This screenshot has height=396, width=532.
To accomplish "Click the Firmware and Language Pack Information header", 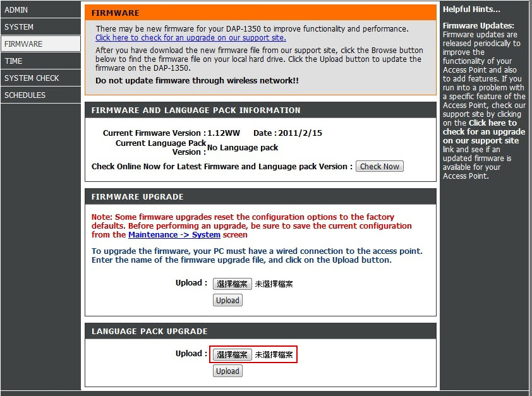I will pos(260,110).
